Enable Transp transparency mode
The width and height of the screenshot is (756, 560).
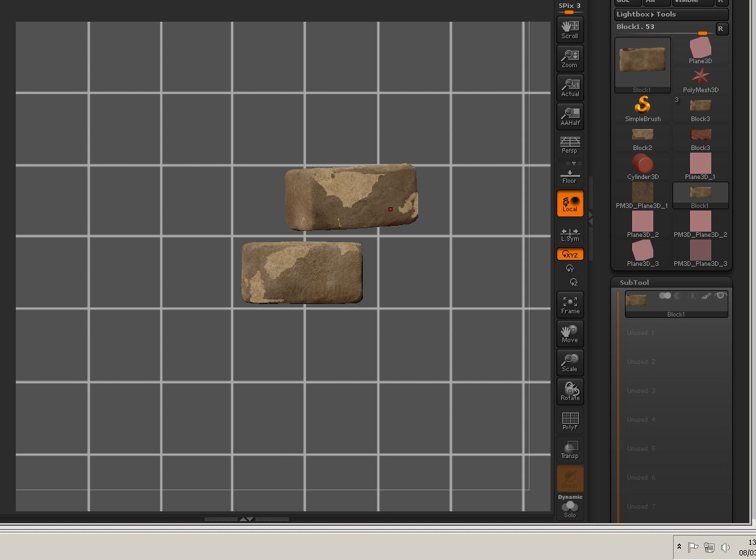(570, 449)
